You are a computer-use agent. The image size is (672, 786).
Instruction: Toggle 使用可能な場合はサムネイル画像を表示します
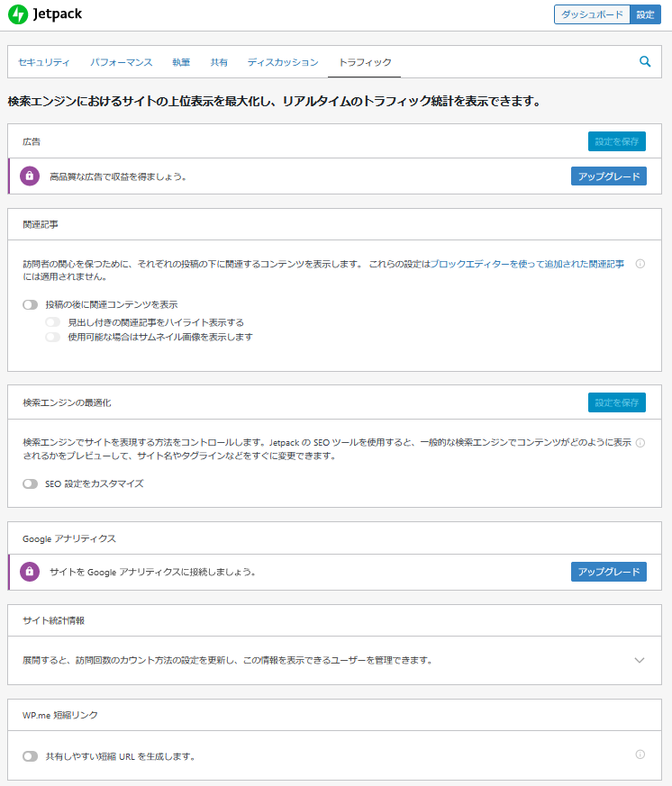coord(53,338)
